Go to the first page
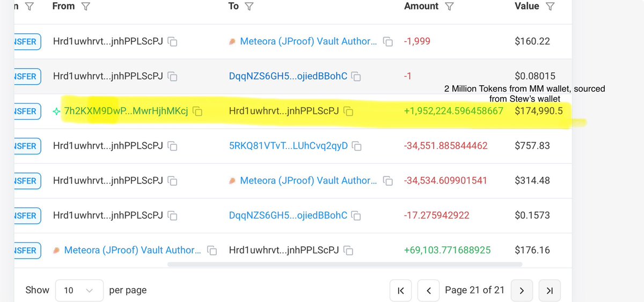Screen dimensions: 644x302 [401, 290]
